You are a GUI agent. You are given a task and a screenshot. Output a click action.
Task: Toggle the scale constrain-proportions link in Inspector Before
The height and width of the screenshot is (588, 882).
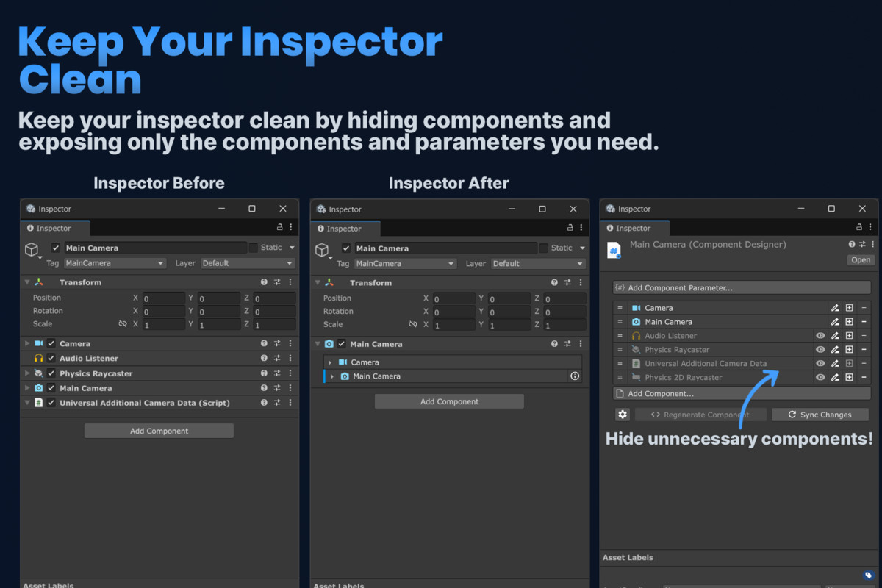tap(123, 324)
